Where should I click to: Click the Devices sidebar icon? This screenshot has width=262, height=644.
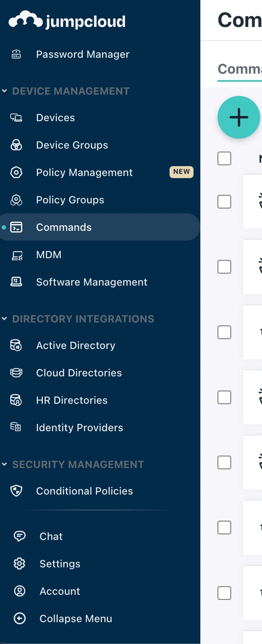(16, 118)
